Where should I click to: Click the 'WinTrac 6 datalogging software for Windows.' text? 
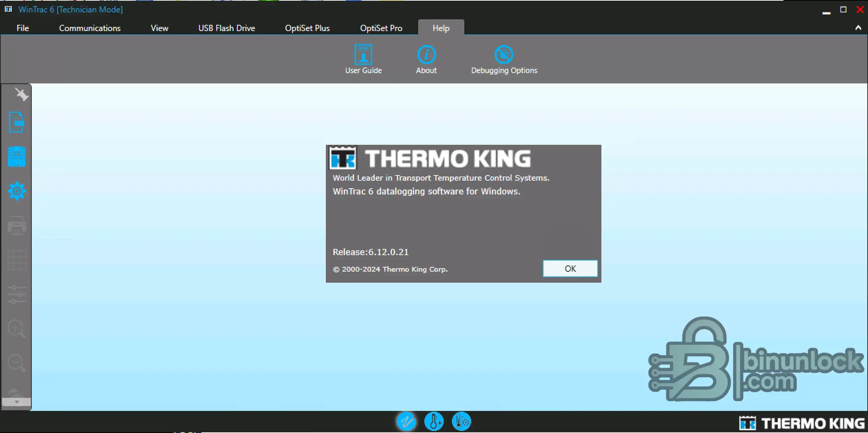pos(426,191)
